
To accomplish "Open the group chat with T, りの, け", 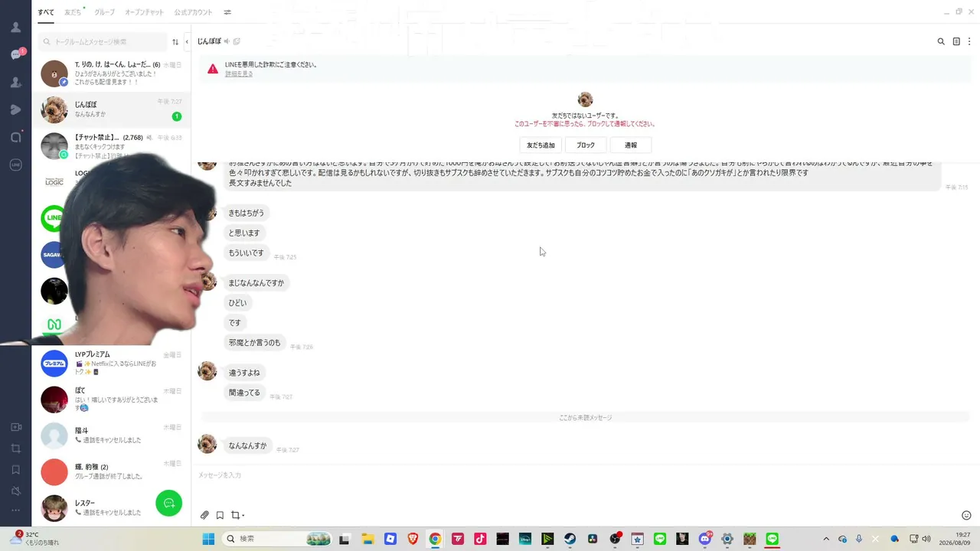I will click(x=111, y=73).
